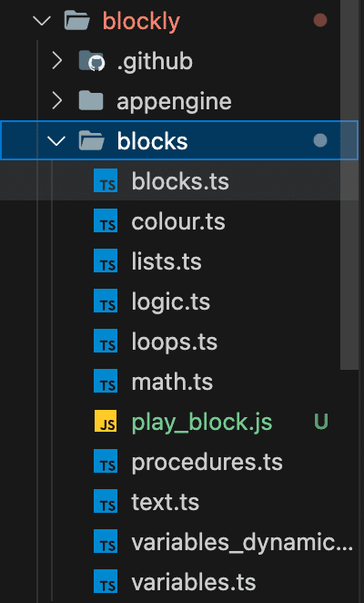This screenshot has height=603, width=364.
Task: Click the untracked U badge on play_block.js
Action: click(x=321, y=422)
